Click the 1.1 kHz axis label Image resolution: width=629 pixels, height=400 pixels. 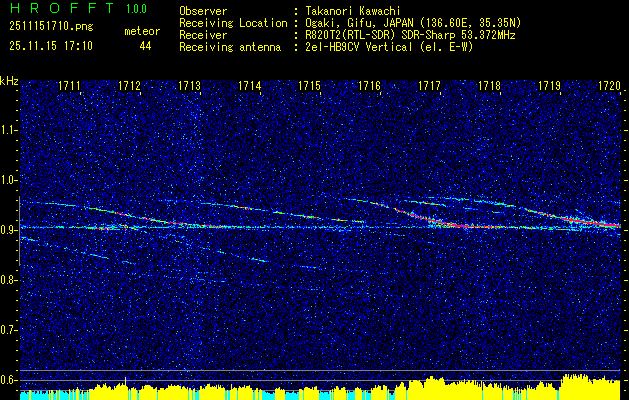[8, 130]
